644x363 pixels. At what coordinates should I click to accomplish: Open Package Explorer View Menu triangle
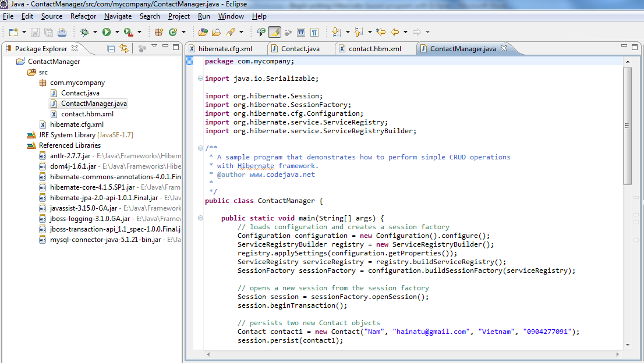point(154,47)
